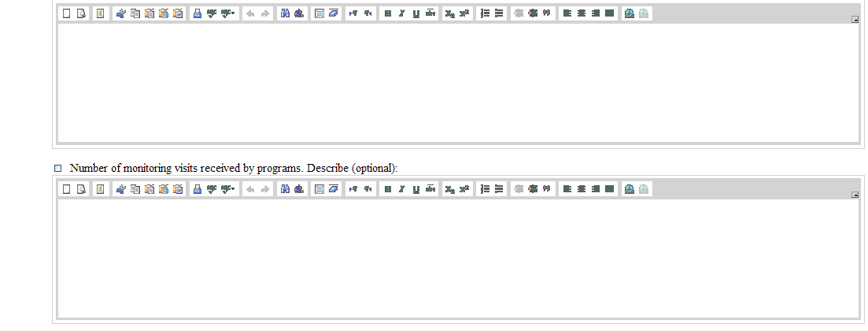This screenshot has width=868, height=331.
Task: Click Find binoculars in top editor
Action: click(x=285, y=13)
